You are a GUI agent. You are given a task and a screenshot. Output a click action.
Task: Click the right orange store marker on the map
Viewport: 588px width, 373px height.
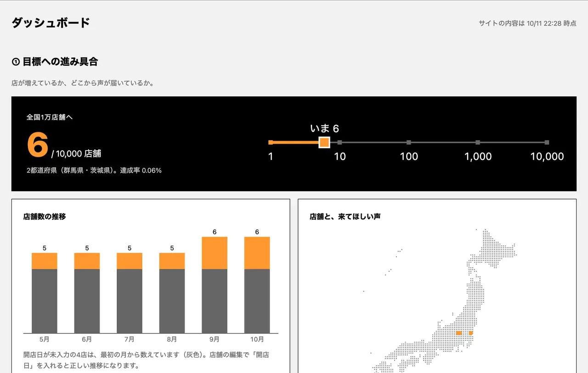(x=471, y=333)
